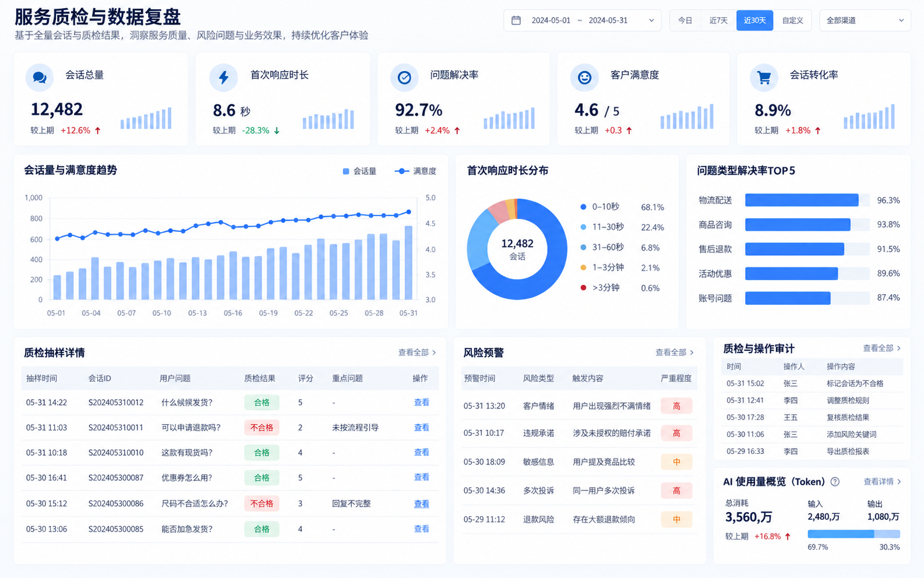Open 查看全部 in 质检抽样详情 panel
Image resolution: width=924 pixels, height=578 pixels.
[x=417, y=353]
